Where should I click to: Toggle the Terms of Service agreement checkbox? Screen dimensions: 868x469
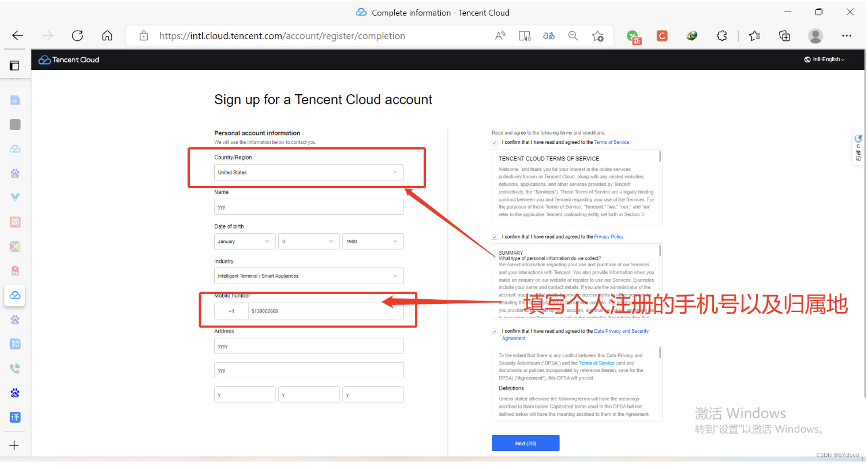coord(495,142)
